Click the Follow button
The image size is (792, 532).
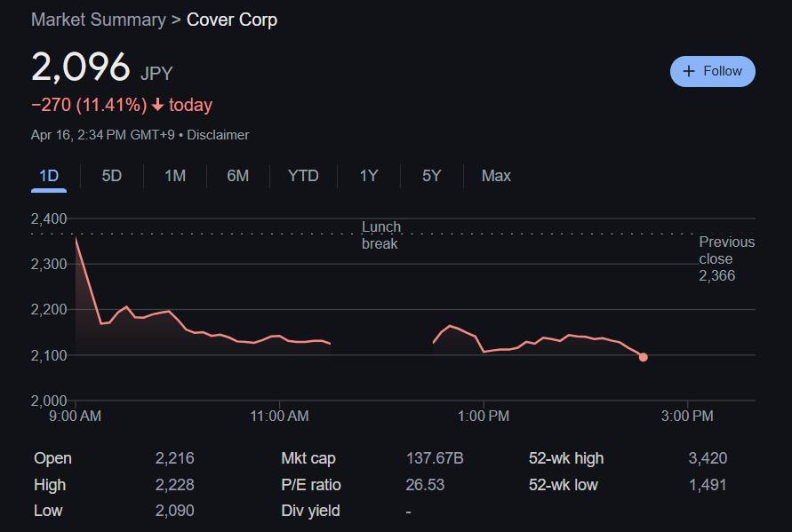click(x=713, y=71)
